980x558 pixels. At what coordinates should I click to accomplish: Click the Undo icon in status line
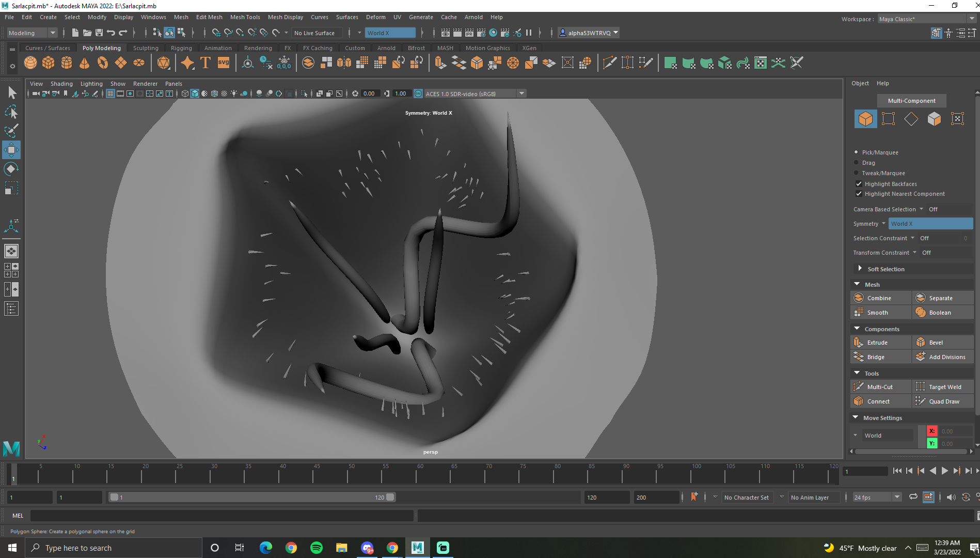[111, 33]
